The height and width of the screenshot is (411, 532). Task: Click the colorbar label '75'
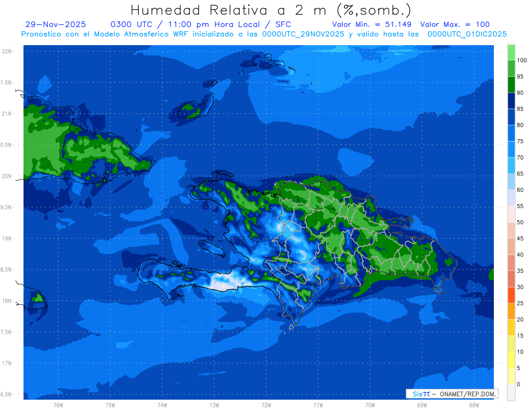pos(520,141)
